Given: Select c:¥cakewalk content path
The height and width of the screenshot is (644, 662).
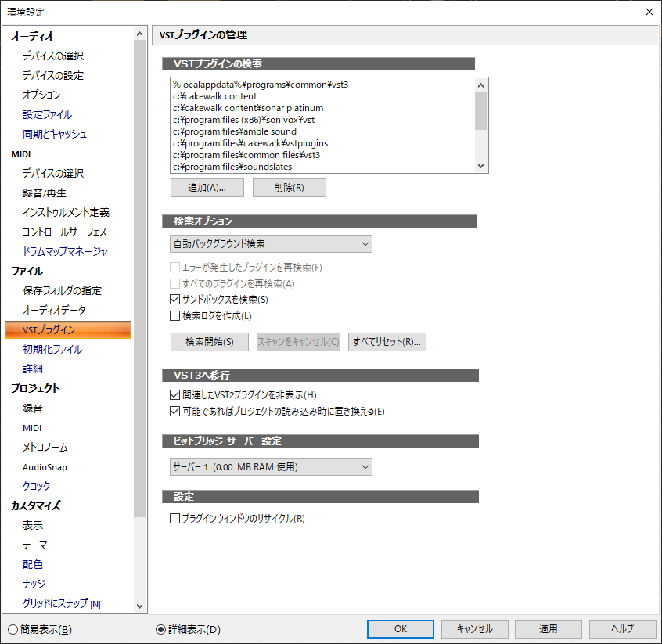Looking at the screenshot, I should click(214, 96).
